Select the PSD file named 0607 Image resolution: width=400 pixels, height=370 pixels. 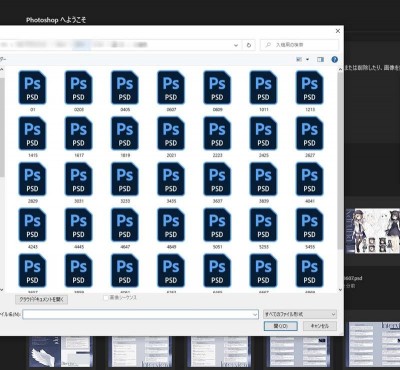tap(171, 91)
